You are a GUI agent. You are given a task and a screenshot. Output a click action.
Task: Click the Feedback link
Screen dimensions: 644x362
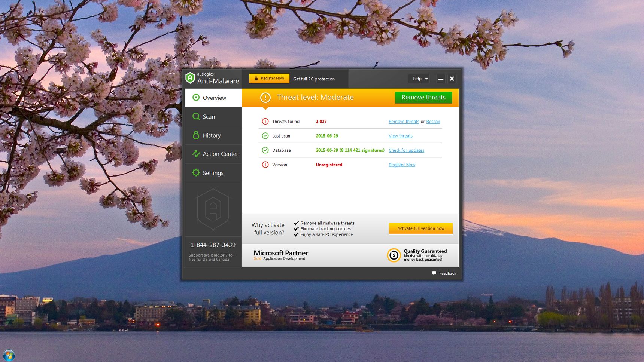pos(448,273)
